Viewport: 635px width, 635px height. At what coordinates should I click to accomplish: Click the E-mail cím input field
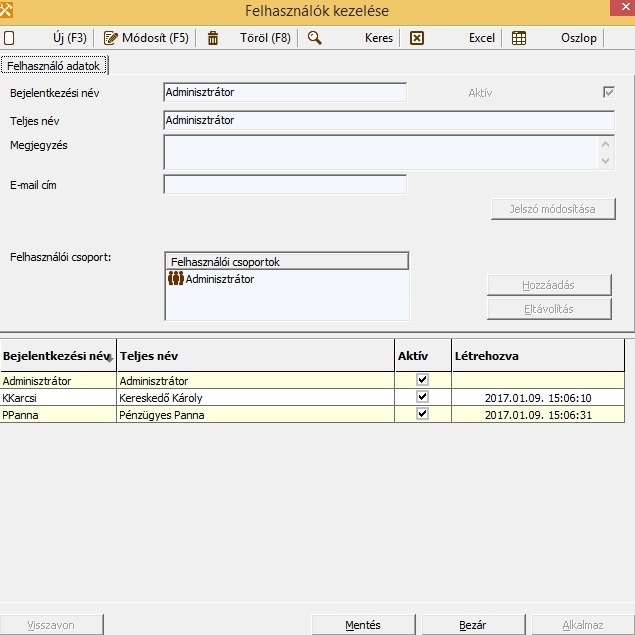[x=285, y=184]
